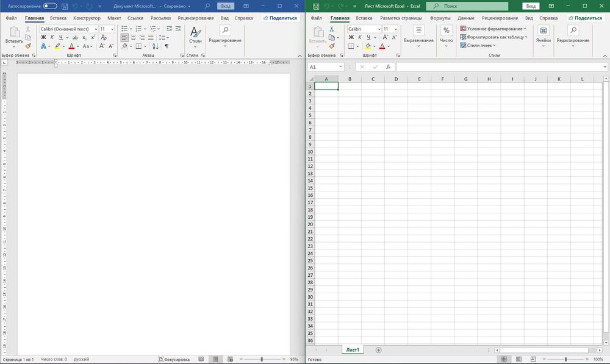Switch Excel to page break preview
The width and height of the screenshot is (610, 364).
533,359
